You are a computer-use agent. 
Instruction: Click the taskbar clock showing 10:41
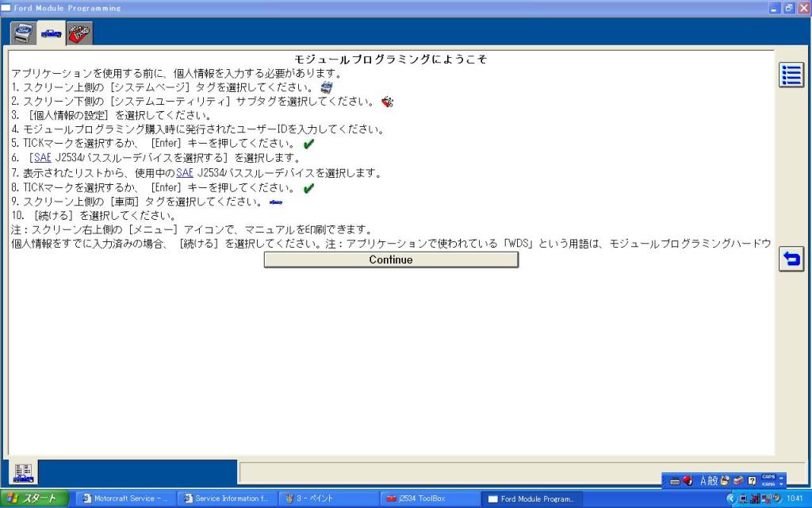click(795, 498)
